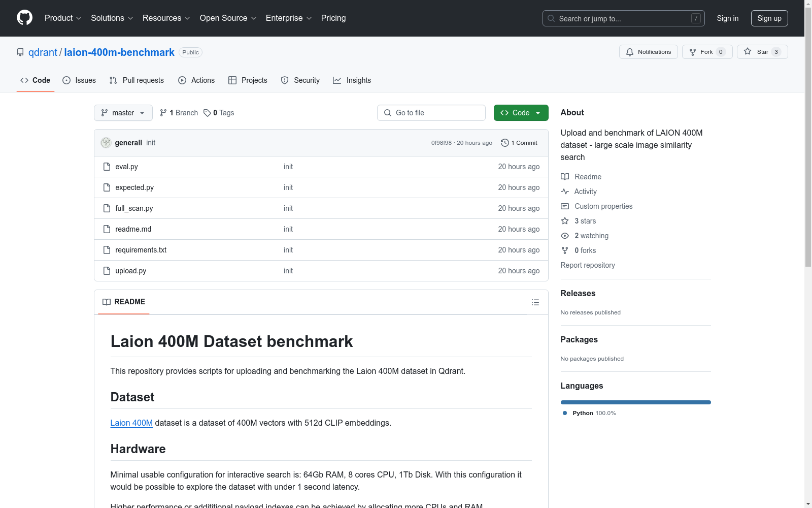
Task: Open the Code tab
Action: pos(36,80)
